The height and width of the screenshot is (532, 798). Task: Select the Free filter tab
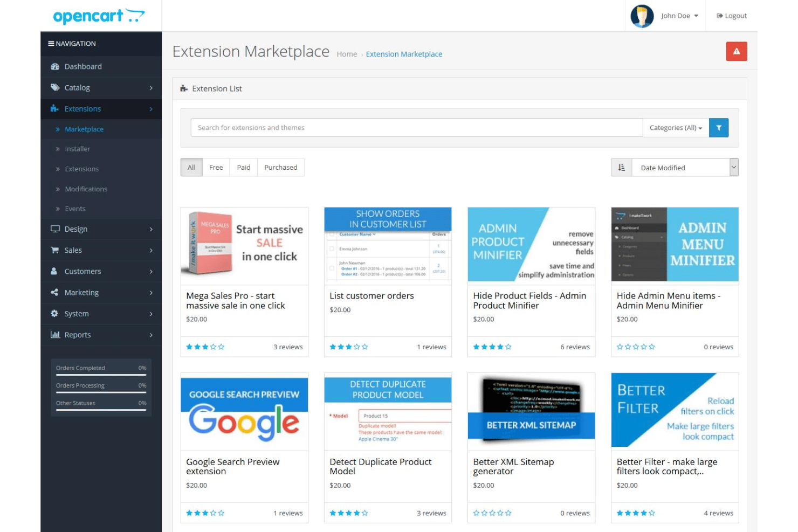coord(216,168)
